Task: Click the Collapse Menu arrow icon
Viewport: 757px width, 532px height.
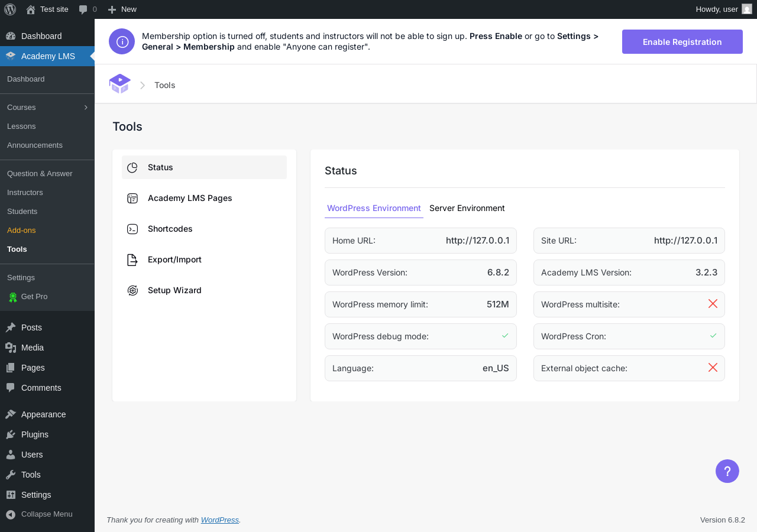Action: [x=11, y=514]
